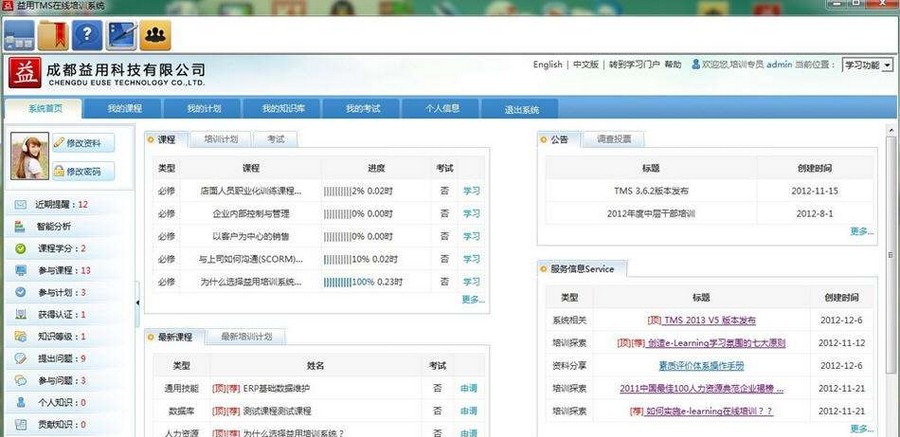900x437 pixels.
Task: Open the 我的考试 navigation tab
Action: [362, 109]
